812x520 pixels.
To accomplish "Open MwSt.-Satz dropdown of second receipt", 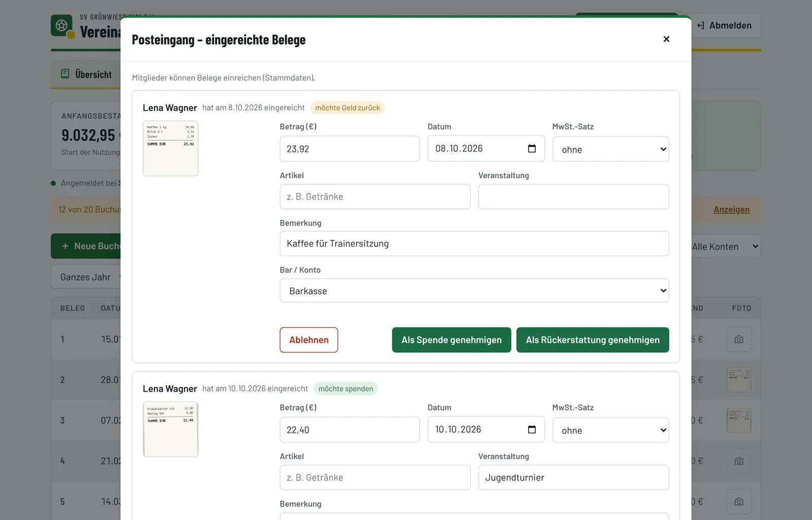I will (611, 430).
